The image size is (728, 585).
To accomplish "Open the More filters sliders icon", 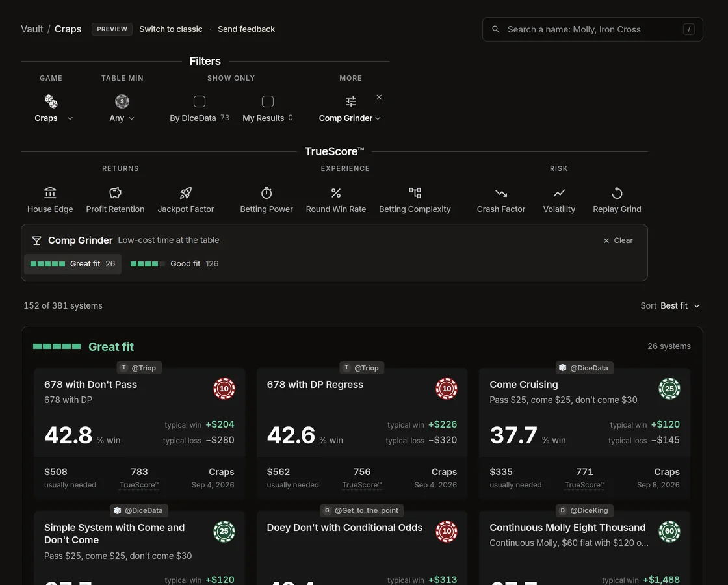I will point(351,101).
